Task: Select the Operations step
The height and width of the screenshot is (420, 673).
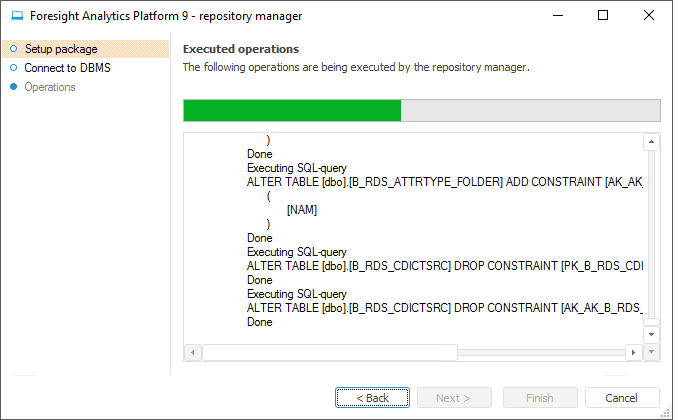Action: pos(50,87)
